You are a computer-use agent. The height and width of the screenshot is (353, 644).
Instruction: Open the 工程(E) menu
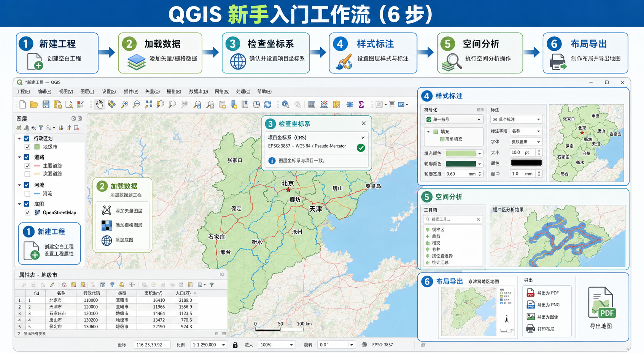(x=23, y=92)
